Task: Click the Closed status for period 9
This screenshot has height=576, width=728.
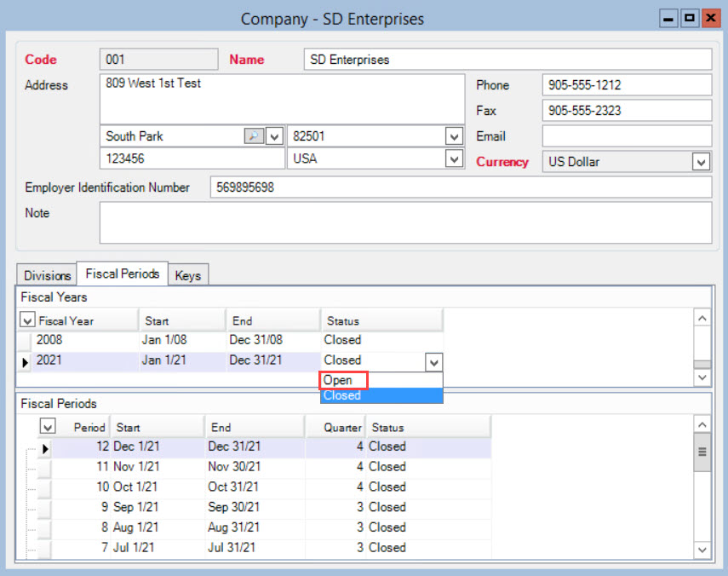Action: coord(428,507)
